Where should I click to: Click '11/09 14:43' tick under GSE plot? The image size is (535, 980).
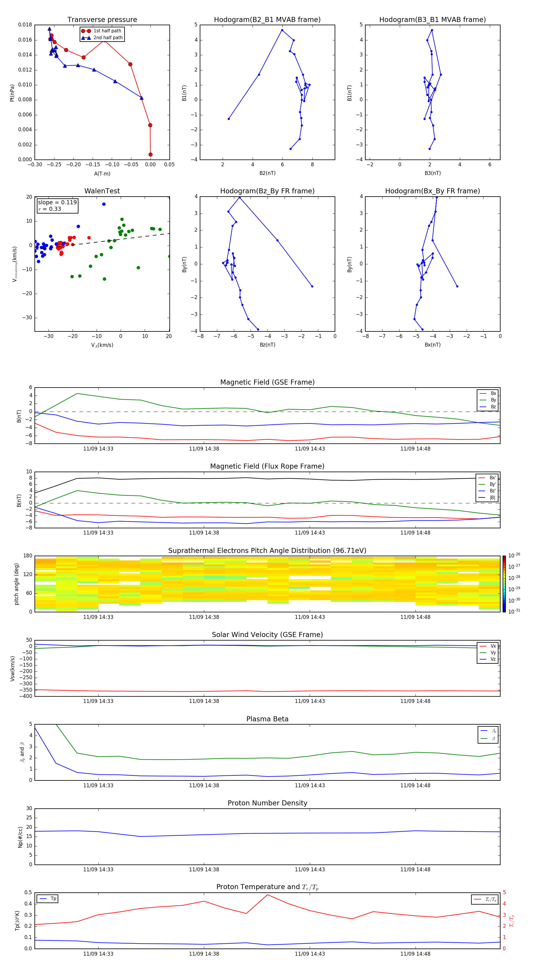tap(310, 449)
